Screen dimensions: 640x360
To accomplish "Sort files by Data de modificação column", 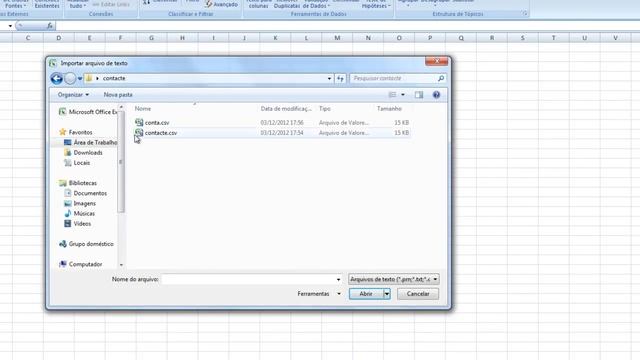I will pos(286,109).
